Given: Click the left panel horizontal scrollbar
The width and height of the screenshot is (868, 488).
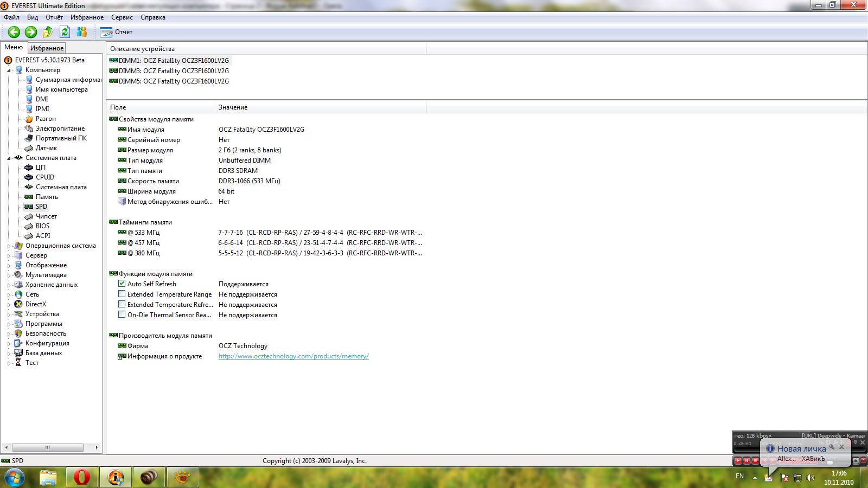Looking at the screenshot, I should coord(48,447).
